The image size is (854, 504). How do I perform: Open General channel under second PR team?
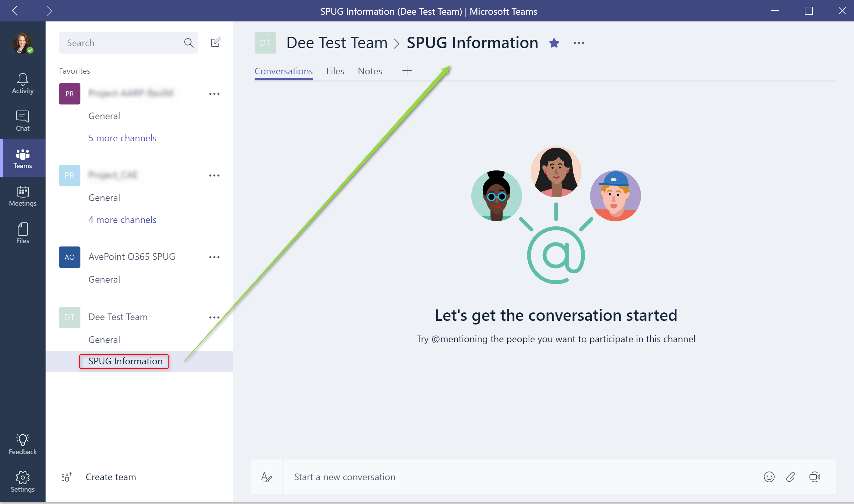(x=104, y=198)
